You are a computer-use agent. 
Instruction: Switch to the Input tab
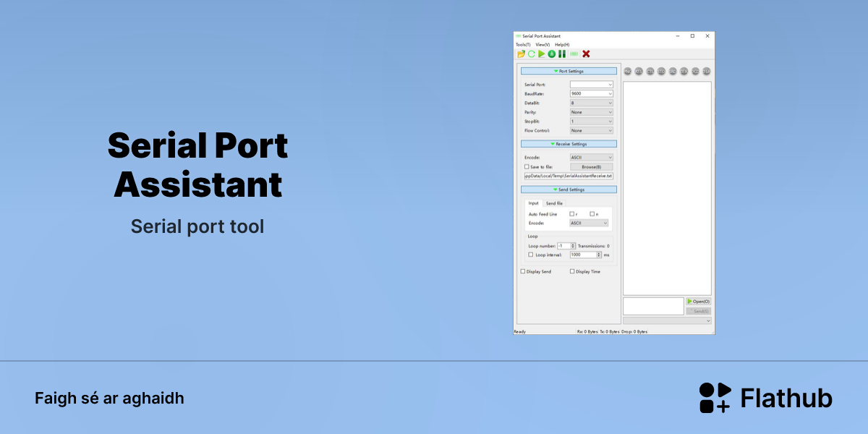[533, 203]
